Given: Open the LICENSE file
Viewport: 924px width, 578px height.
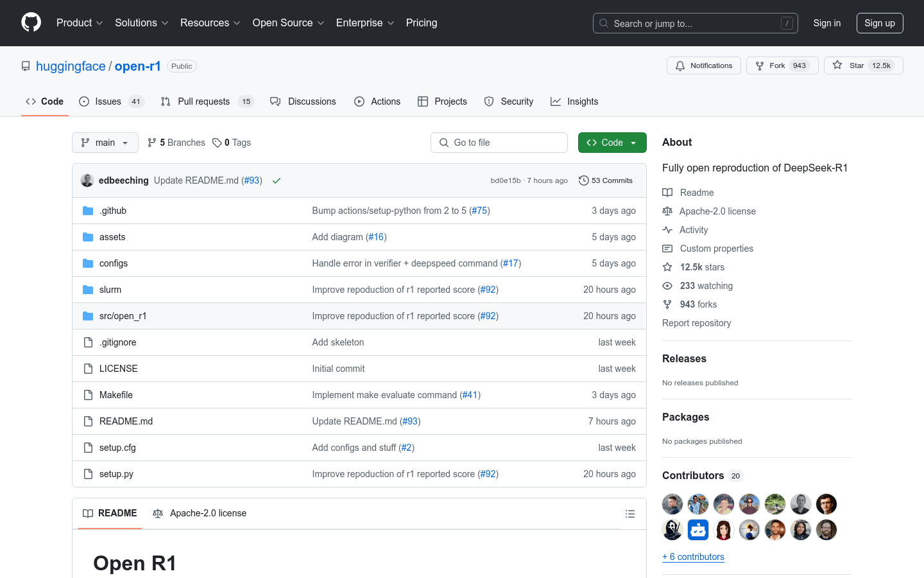Looking at the screenshot, I should pyautogui.click(x=119, y=369).
